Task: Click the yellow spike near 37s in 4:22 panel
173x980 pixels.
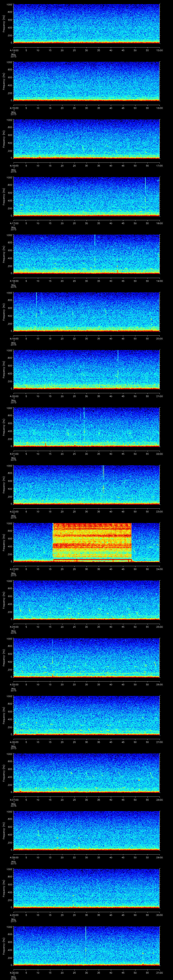Action: point(103,479)
